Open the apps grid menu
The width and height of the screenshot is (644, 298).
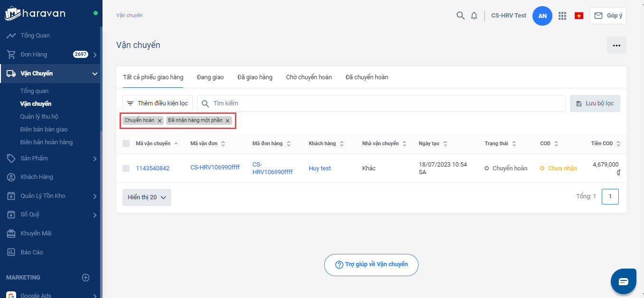(x=562, y=16)
